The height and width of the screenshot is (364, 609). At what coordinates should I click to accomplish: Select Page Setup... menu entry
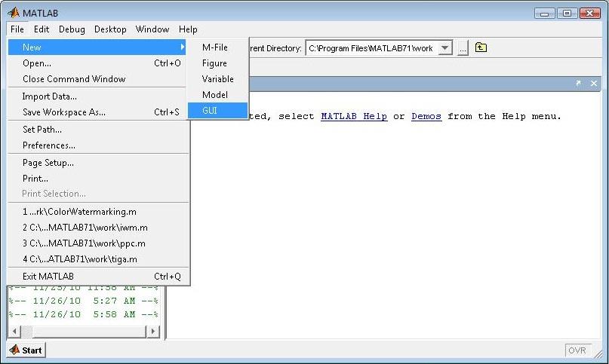pyautogui.click(x=97, y=163)
